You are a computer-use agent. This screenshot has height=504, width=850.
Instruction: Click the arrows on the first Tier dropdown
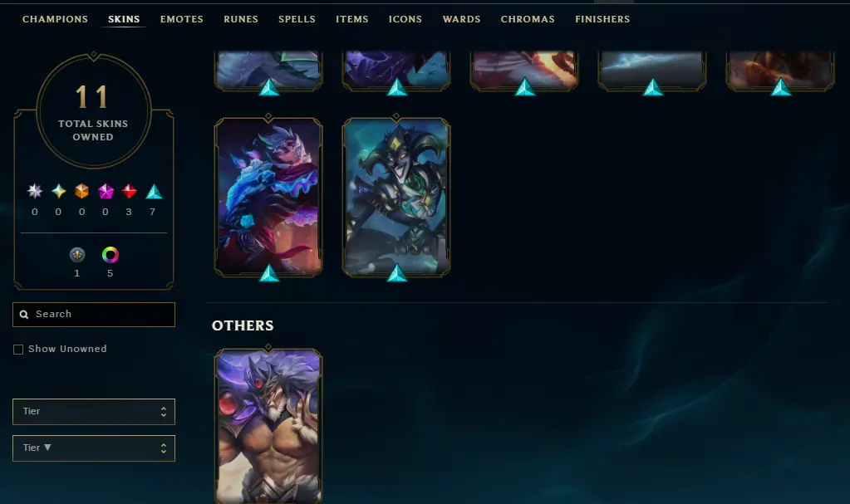[x=163, y=412]
